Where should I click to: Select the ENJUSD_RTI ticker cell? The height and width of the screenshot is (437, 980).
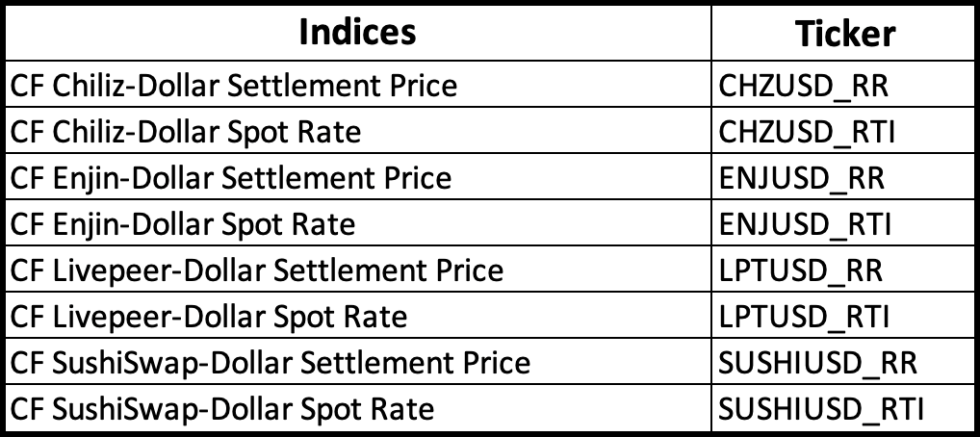point(843,222)
